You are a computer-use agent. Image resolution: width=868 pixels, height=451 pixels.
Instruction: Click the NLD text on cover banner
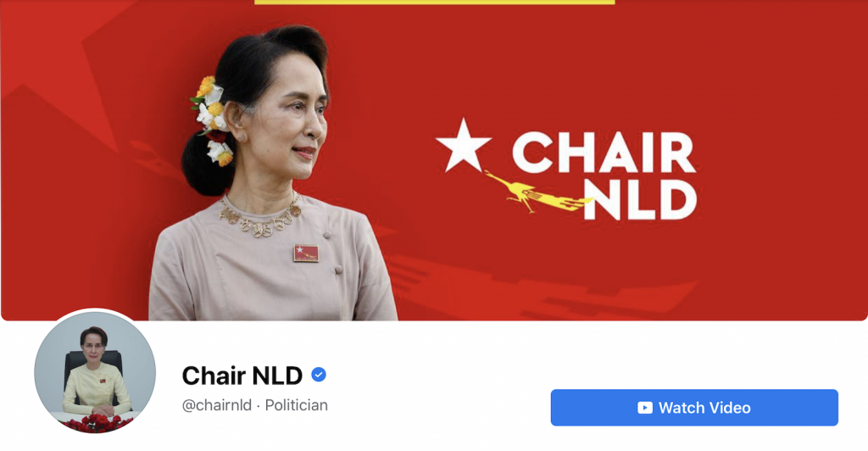[x=641, y=200]
